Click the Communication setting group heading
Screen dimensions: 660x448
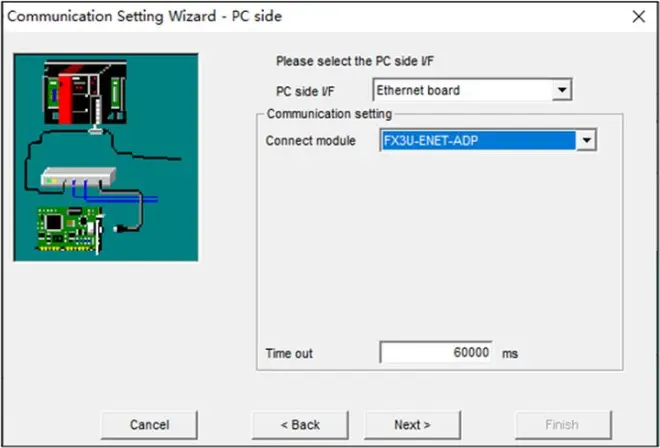[x=330, y=114]
